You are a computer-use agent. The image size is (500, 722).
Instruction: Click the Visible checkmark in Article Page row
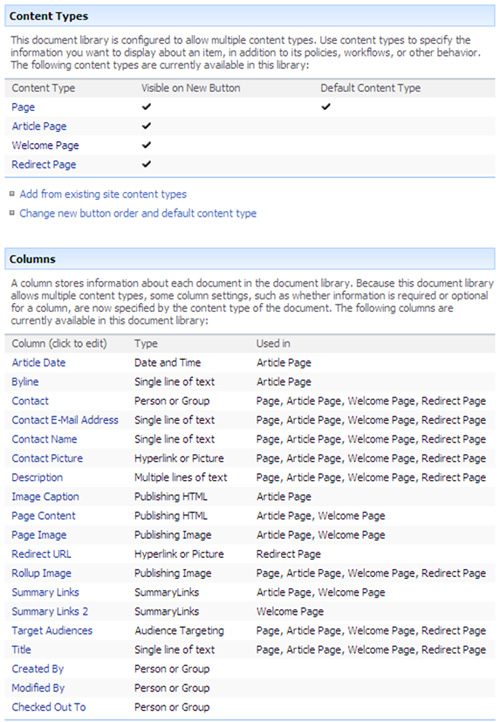point(146,126)
